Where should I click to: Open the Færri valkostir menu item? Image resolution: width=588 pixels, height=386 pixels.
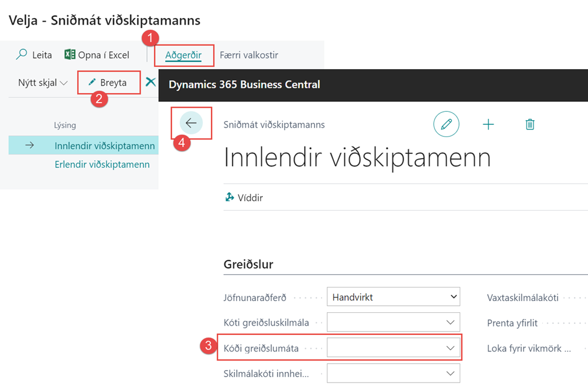pyautogui.click(x=249, y=55)
